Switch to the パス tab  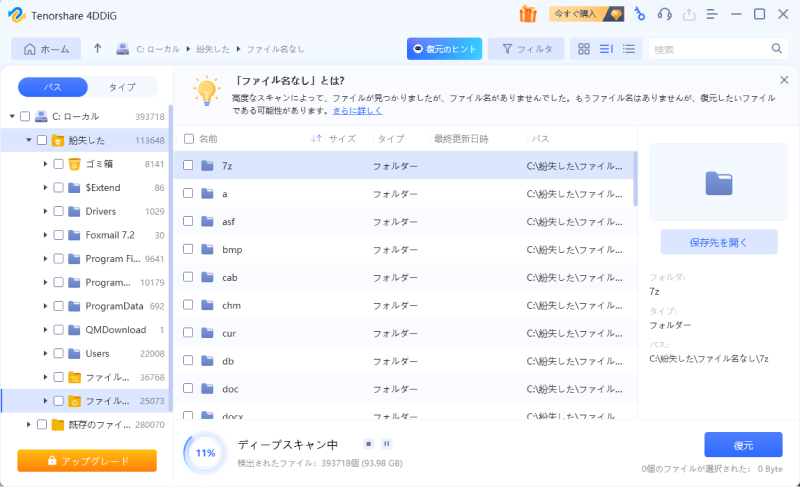click(x=53, y=87)
